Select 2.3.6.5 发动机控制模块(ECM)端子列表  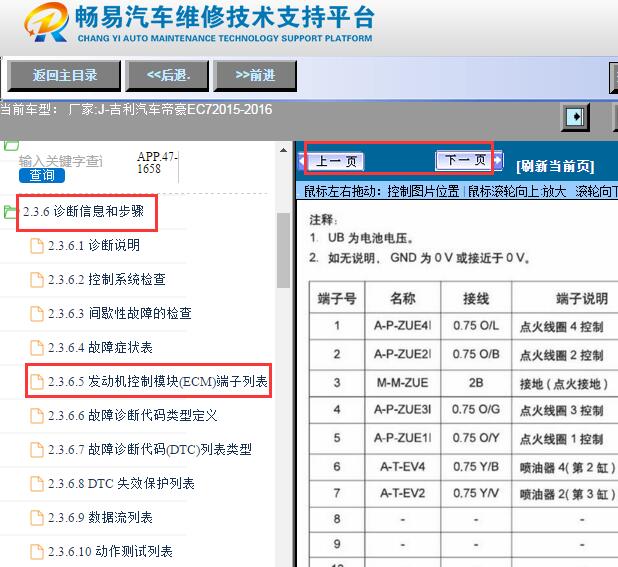click(x=158, y=381)
